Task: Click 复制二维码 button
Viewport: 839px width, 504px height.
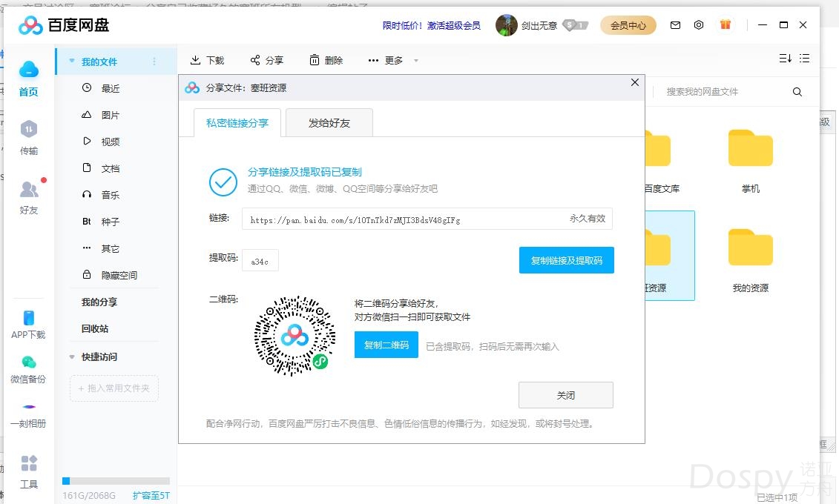Action: (x=386, y=345)
